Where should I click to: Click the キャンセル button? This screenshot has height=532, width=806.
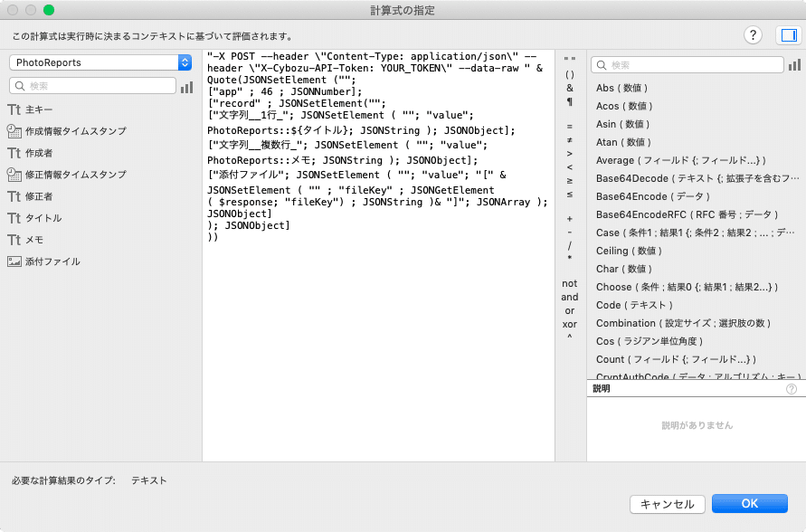pos(667,504)
